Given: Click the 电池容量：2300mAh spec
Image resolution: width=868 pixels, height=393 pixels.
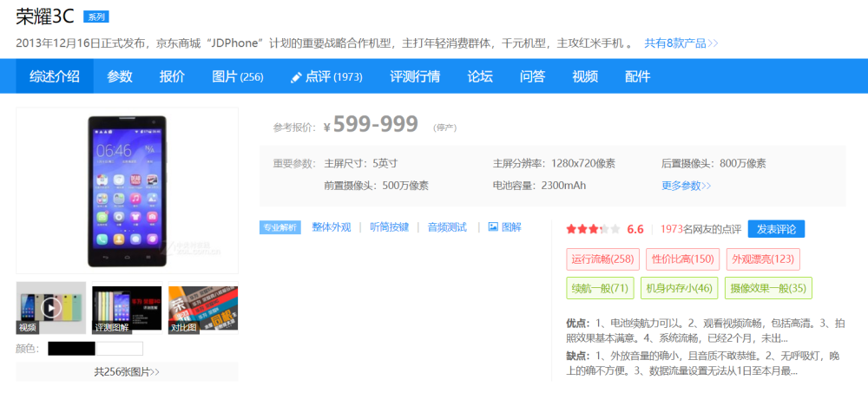Looking at the screenshot, I should click(539, 186).
